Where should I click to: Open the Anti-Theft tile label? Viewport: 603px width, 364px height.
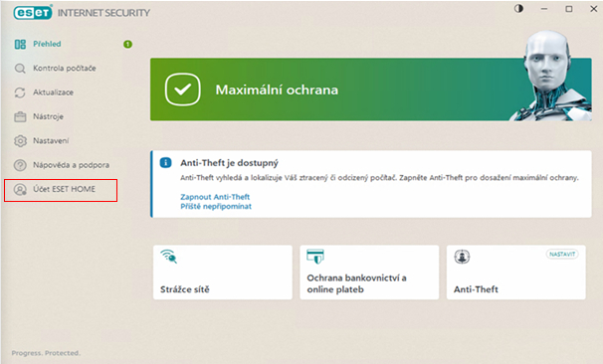tap(476, 289)
